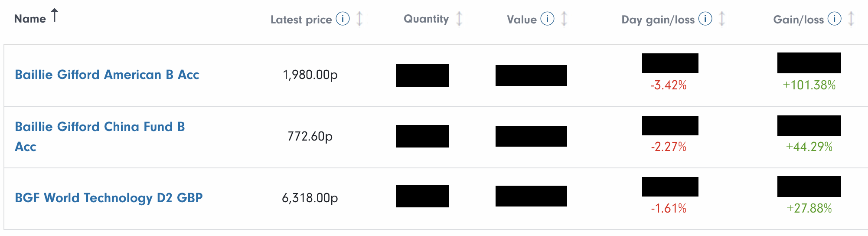Open Baillie Gifford China Fund B Acc

coord(100,136)
